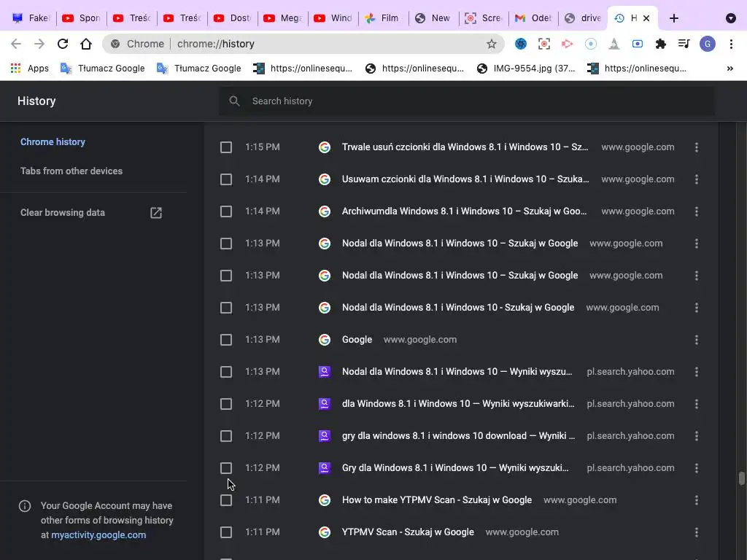Image resolution: width=747 pixels, height=560 pixels.
Task: Switch to the Mega YouTube tab
Action: coord(282,18)
